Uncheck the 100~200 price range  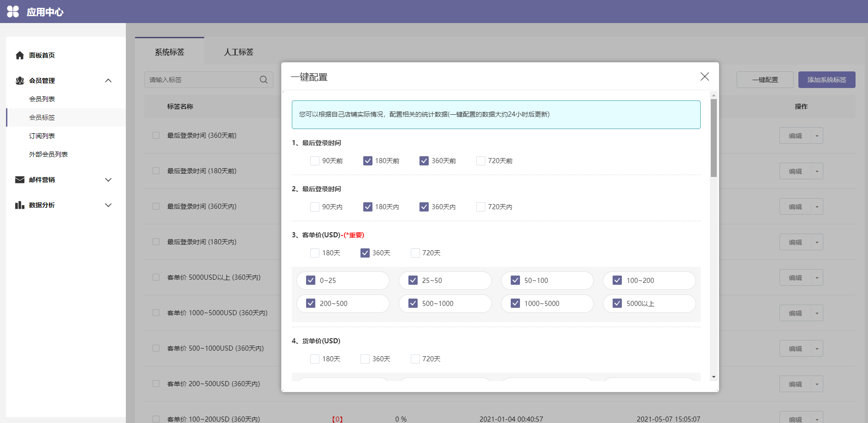(x=617, y=280)
